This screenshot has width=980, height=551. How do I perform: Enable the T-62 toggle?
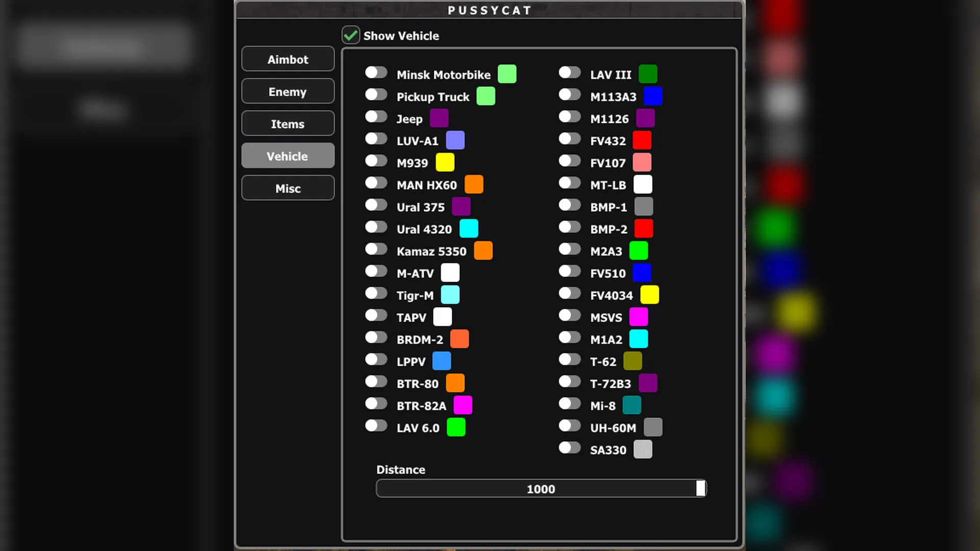click(x=570, y=359)
